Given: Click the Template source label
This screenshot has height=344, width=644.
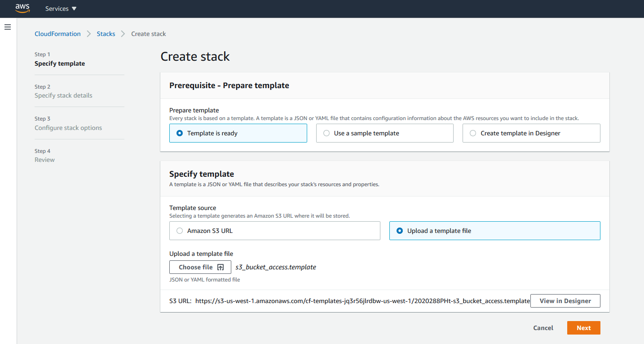Looking at the screenshot, I should point(193,208).
